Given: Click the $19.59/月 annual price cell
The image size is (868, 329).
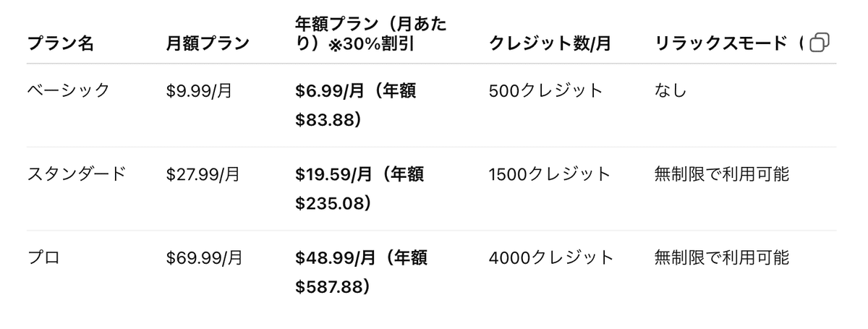Looking at the screenshot, I should (x=359, y=188).
